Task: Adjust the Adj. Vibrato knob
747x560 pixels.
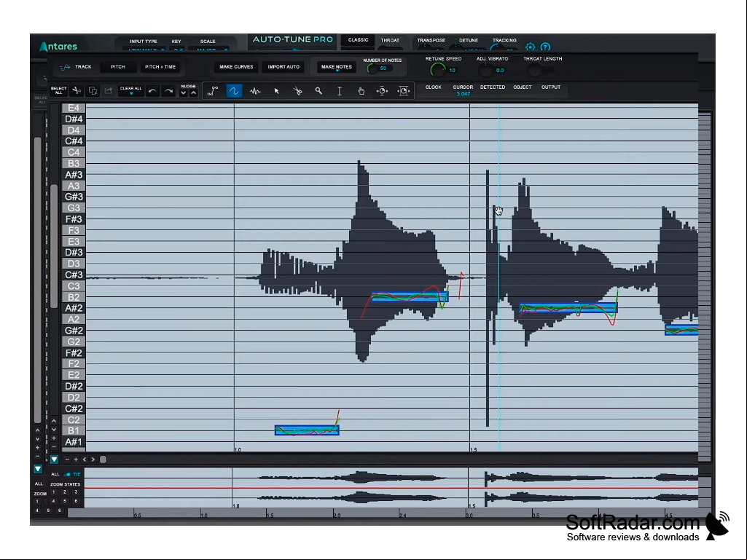Action: [x=485, y=71]
